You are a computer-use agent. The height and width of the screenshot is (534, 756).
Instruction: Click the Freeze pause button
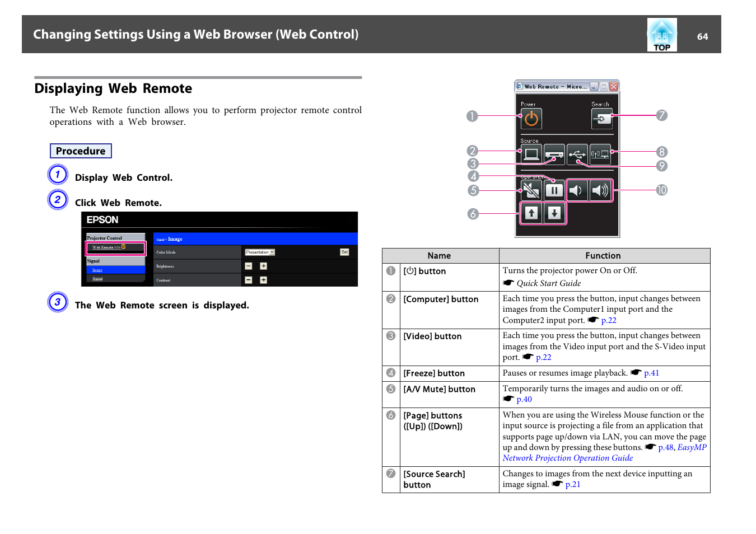554,190
